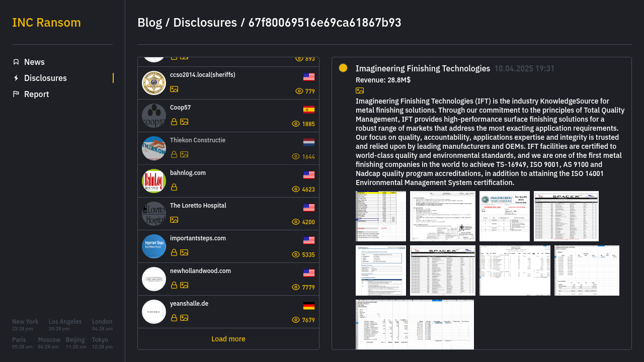Viewport: 644px width, 362px height.
Task: Open the bahnlog.com entry
Action: point(228,181)
